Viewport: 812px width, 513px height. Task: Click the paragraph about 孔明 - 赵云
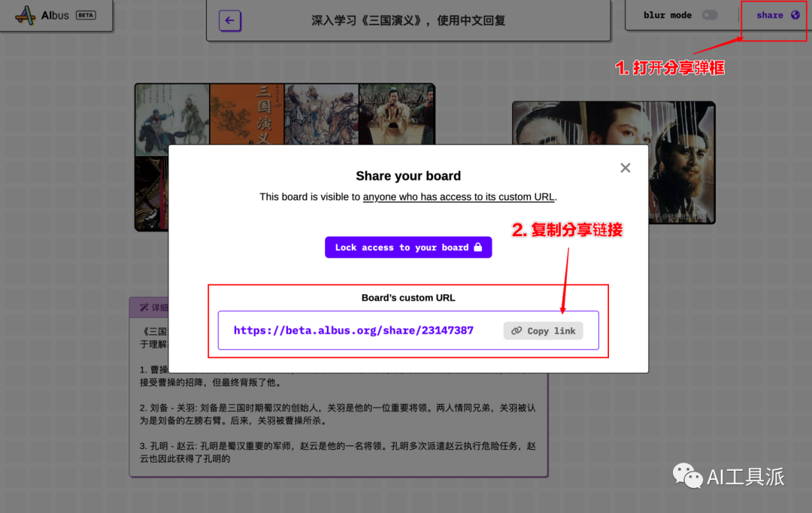click(x=338, y=452)
